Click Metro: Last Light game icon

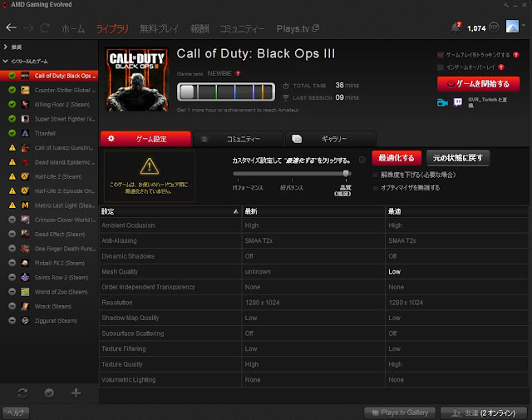pos(25,205)
